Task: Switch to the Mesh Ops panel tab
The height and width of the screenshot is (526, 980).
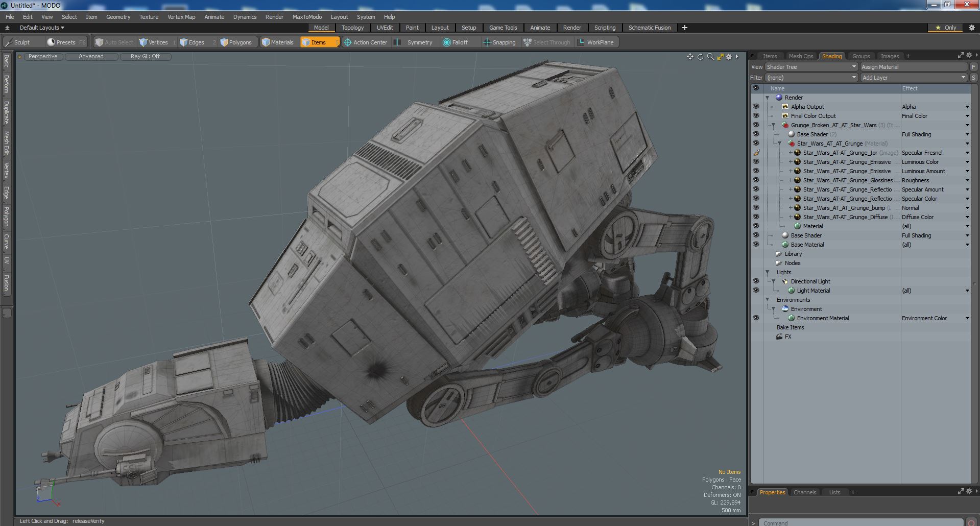Action: click(800, 56)
